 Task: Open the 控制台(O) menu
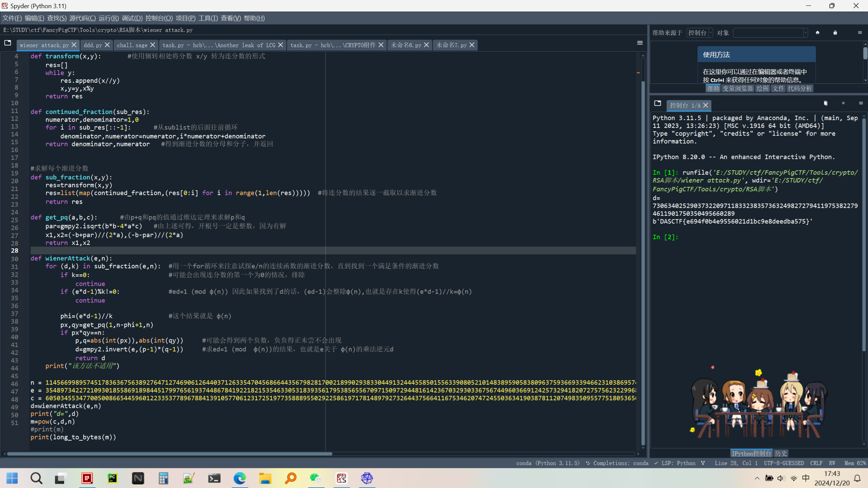[x=159, y=18]
